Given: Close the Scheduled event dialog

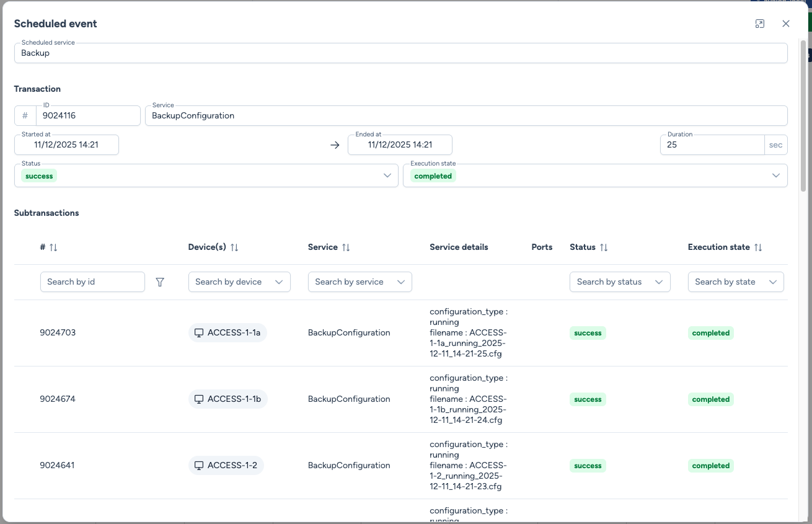Looking at the screenshot, I should (x=786, y=24).
